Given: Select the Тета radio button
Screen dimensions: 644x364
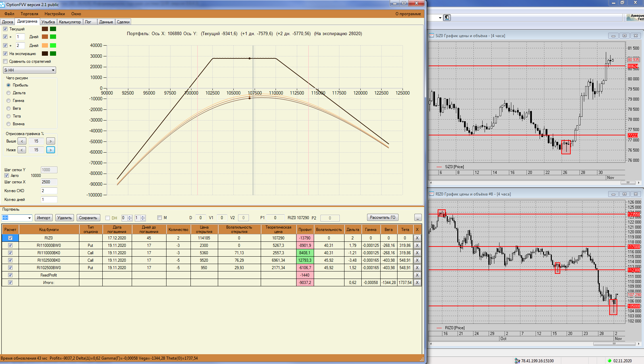Looking at the screenshot, I should pyautogui.click(x=8, y=116).
